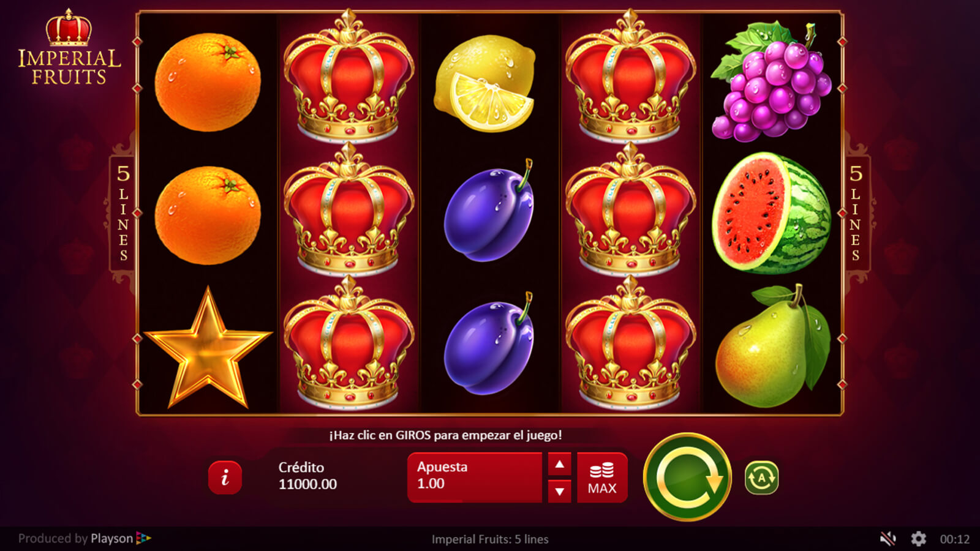980x551 pixels.
Task: Open the settings gear icon
Action: point(918,539)
